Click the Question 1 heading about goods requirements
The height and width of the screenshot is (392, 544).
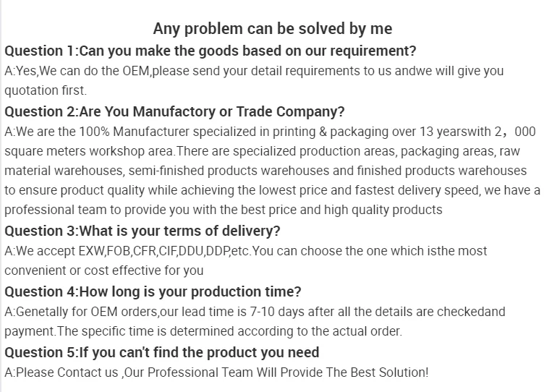coord(210,51)
